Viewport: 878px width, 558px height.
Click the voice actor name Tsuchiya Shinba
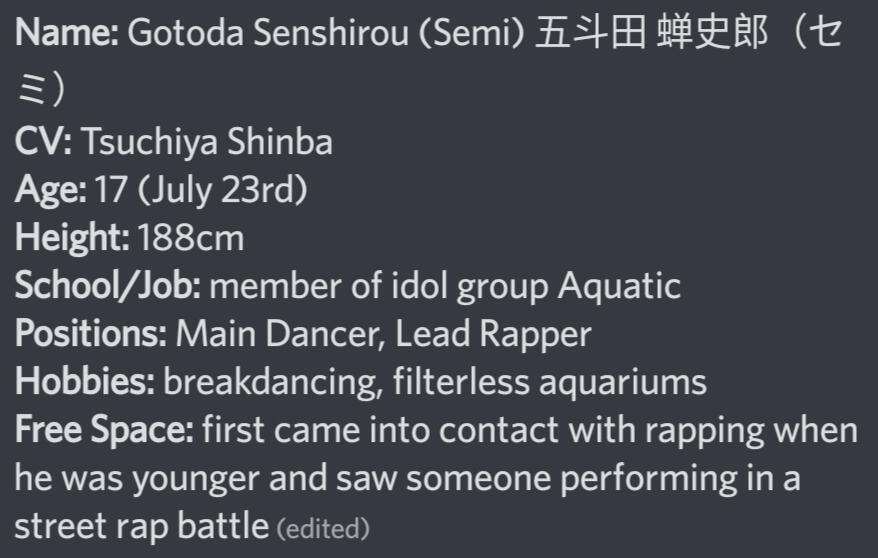coord(206,142)
